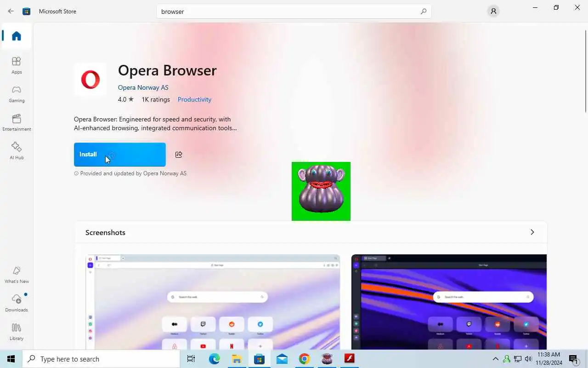Viewport: 588px width, 368px height.
Task: Expand Screenshots section with chevron
Action: (x=532, y=232)
